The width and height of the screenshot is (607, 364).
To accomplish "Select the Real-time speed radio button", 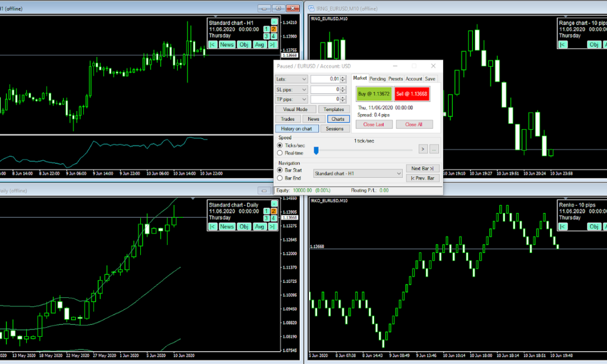I will [x=280, y=153].
